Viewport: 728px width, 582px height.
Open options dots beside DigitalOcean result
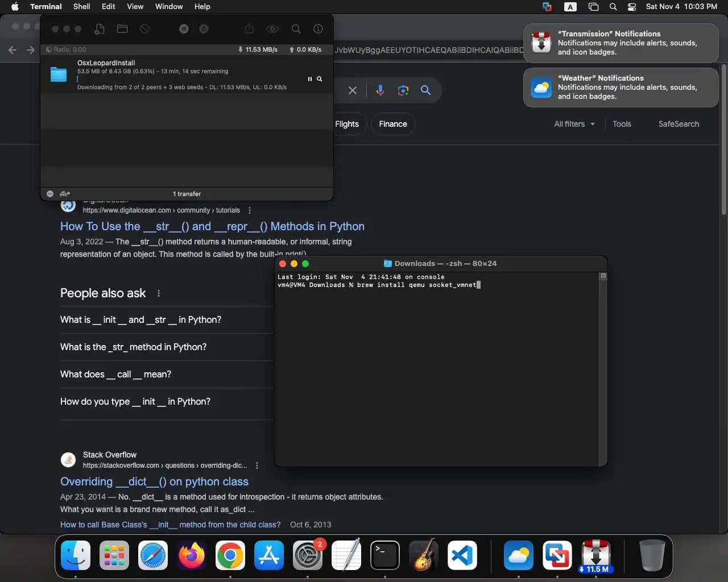tap(250, 210)
